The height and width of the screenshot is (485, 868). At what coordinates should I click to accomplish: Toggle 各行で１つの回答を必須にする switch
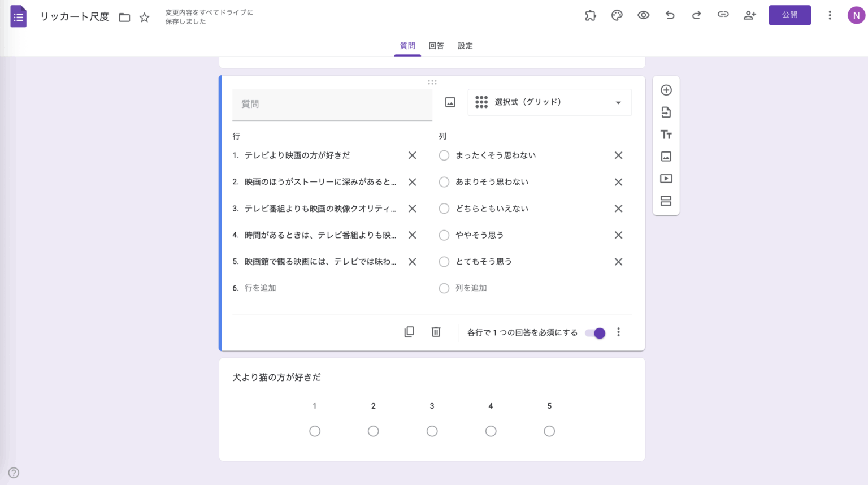click(594, 334)
